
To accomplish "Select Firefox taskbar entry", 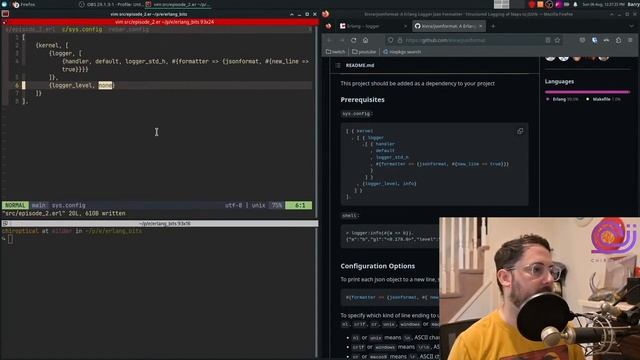I will (24, 4).
